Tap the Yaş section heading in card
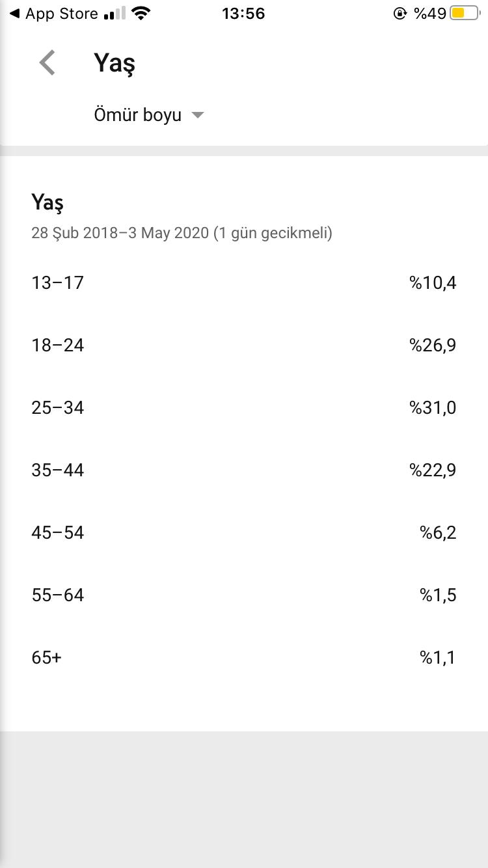The image size is (488, 868). click(x=47, y=202)
